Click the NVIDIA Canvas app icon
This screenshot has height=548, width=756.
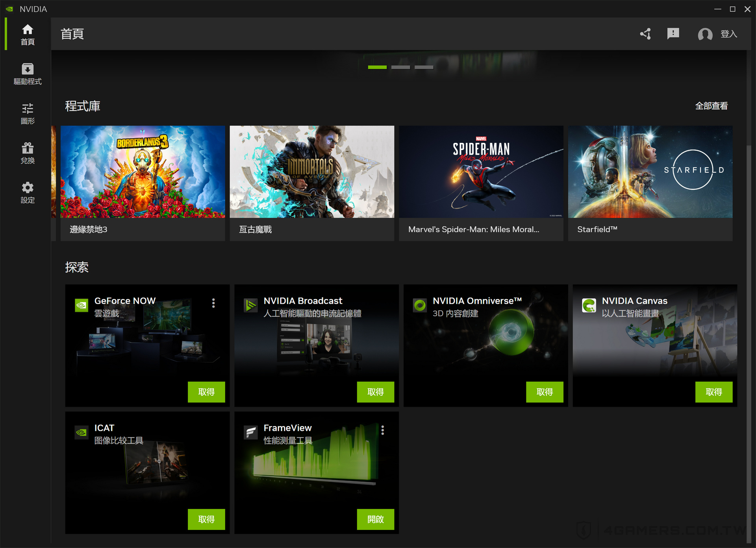589,305
